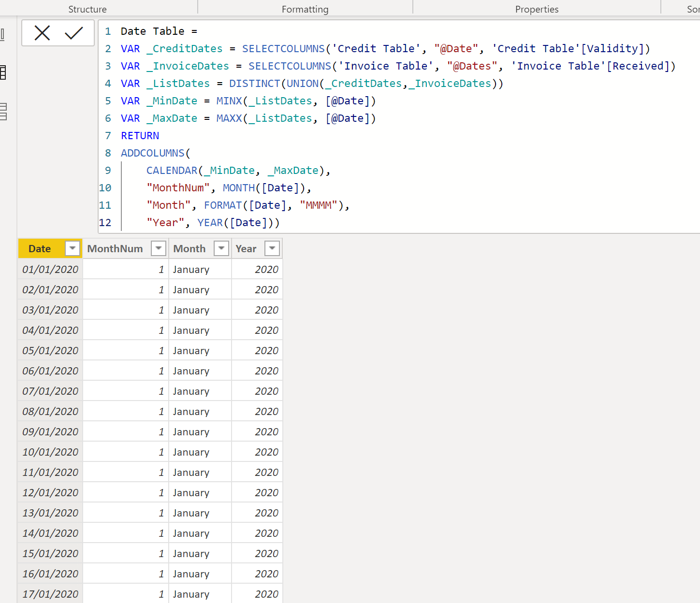
Task: Open the Date column filter dropdown
Action: [73, 248]
